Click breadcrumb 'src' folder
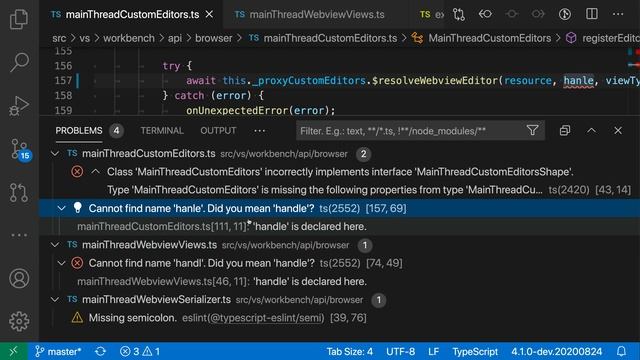 coord(59,38)
